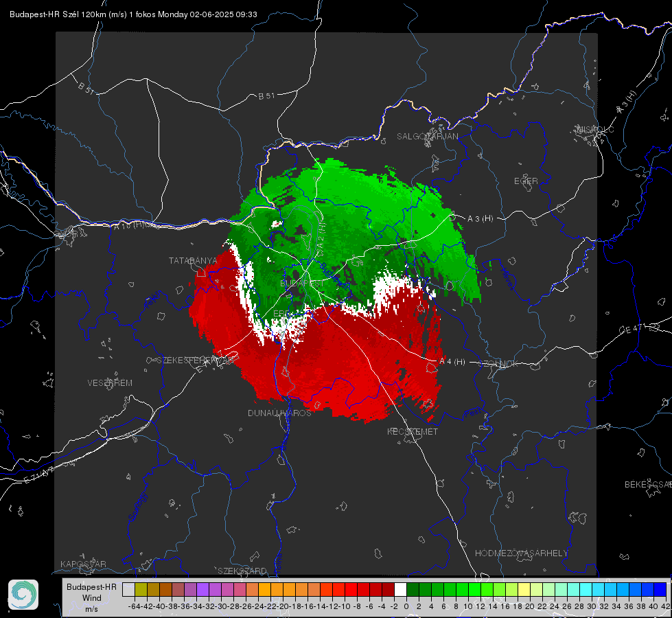Click the '42' value at the legend end
The width and height of the screenshot is (672, 618).
pyautogui.click(x=665, y=606)
